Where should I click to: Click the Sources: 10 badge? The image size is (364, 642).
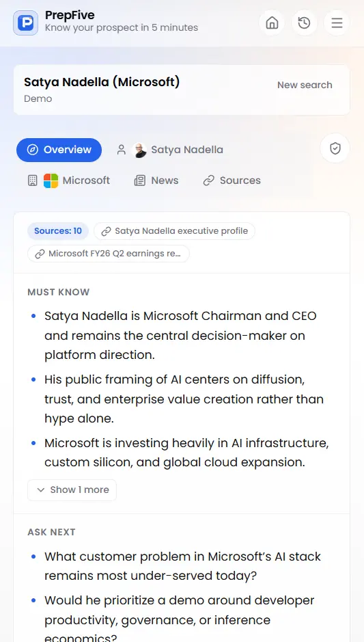point(58,231)
